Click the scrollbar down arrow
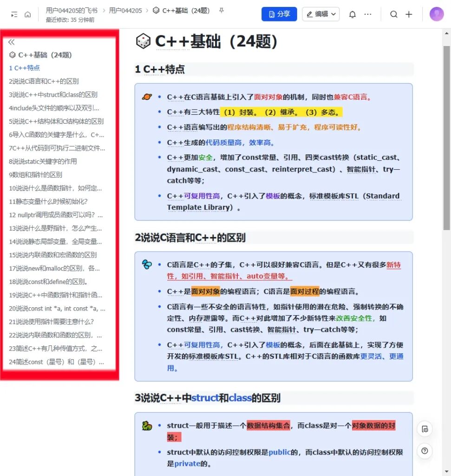Image resolution: width=451 pixels, height=476 pixels. pos(446,471)
